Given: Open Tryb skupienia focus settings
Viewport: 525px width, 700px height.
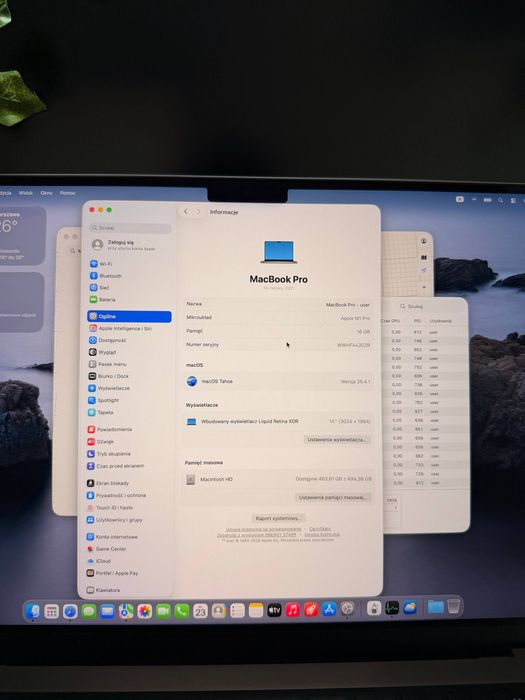Looking at the screenshot, I should coord(109,454).
